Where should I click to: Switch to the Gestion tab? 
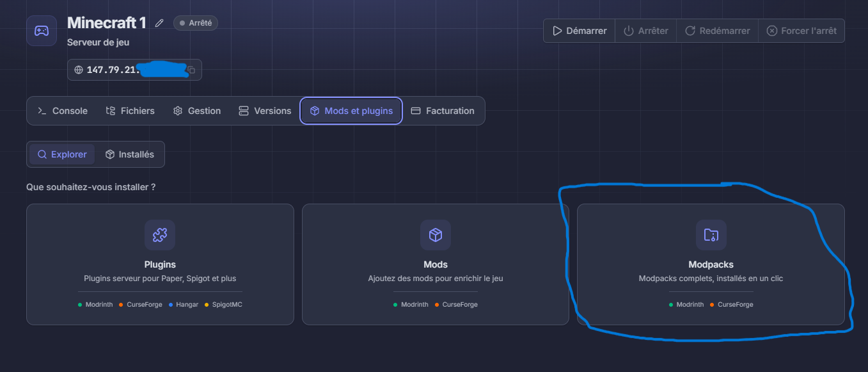click(197, 111)
